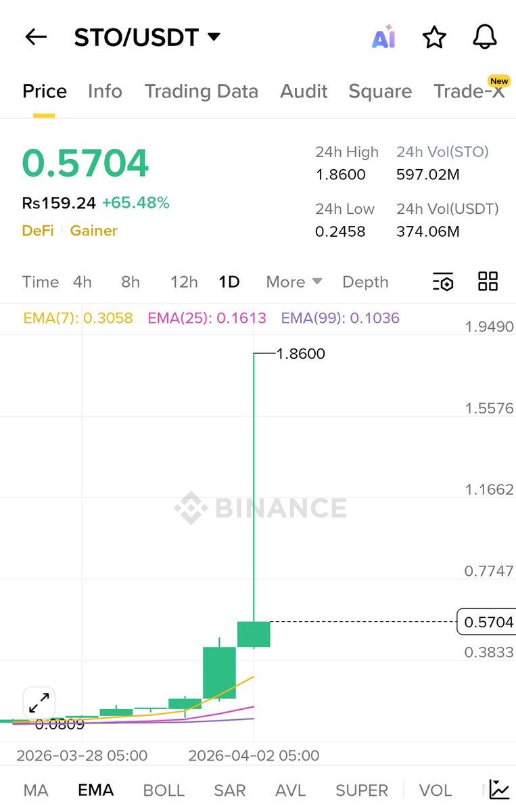Switch to the Info tab
The width and height of the screenshot is (516, 812).
[105, 91]
